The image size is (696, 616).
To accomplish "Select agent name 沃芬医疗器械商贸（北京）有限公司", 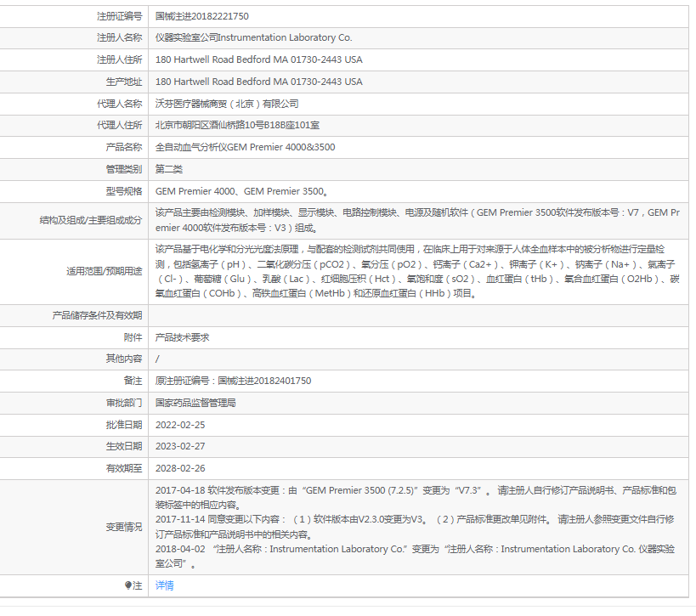I will coord(227,104).
